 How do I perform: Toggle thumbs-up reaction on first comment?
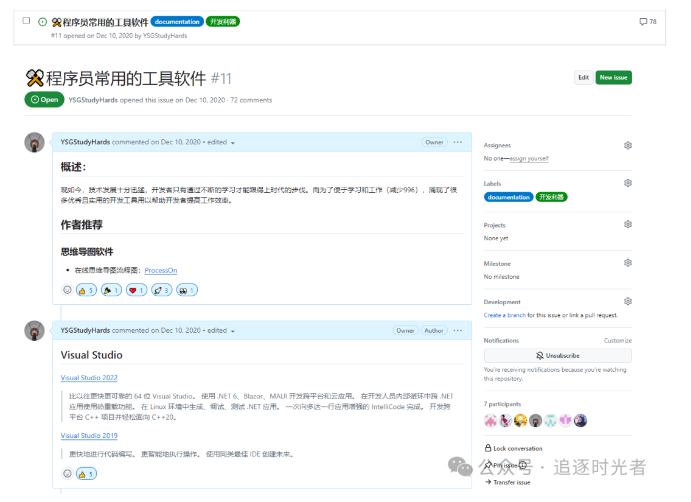[86, 290]
